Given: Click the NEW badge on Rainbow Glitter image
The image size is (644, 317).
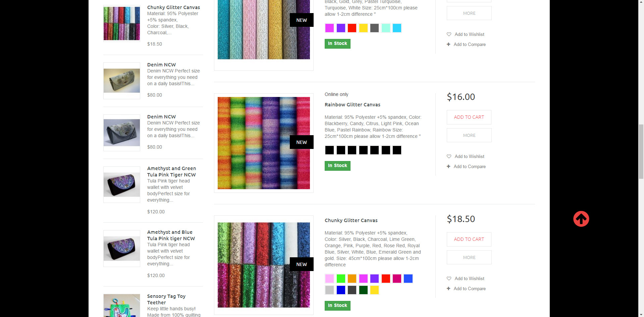Looking at the screenshot, I should click(x=302, y=142).
